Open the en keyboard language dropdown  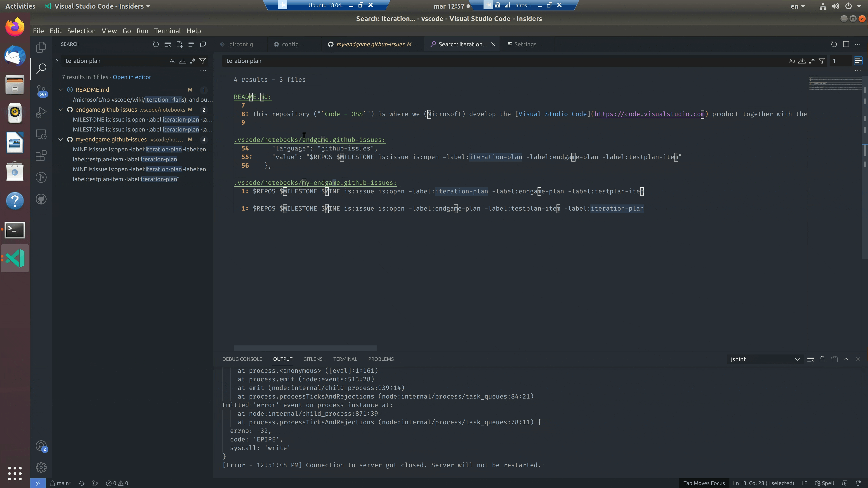tap(797, 6)
